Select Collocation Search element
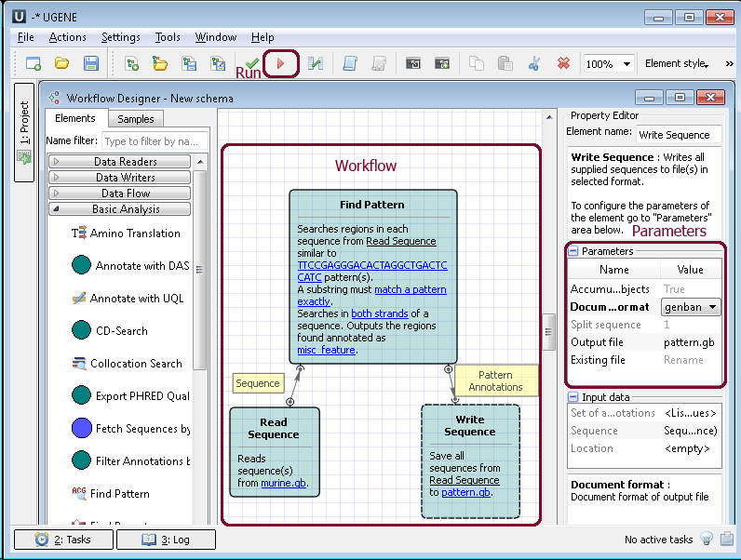This screenshot has width=741, height=560. pos(128,364)
